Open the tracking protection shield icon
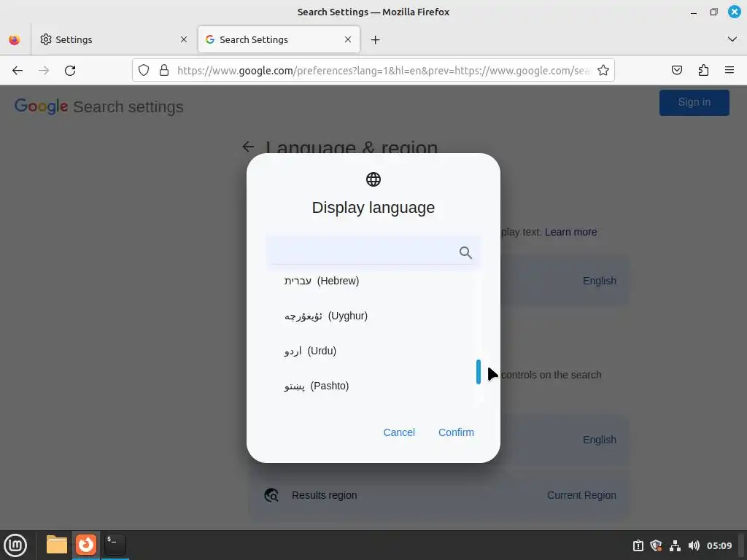 tap(144, 71)
